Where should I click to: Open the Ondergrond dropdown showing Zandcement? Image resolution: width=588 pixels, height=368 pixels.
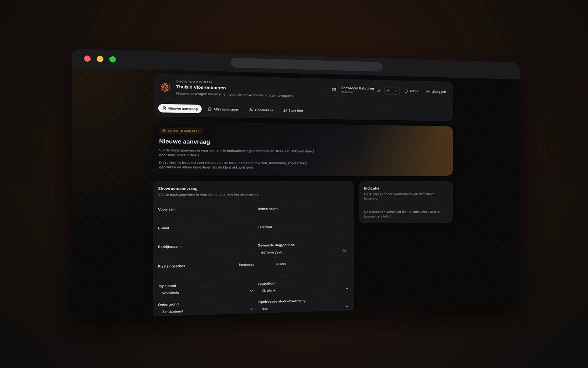[x=206, y=311]
